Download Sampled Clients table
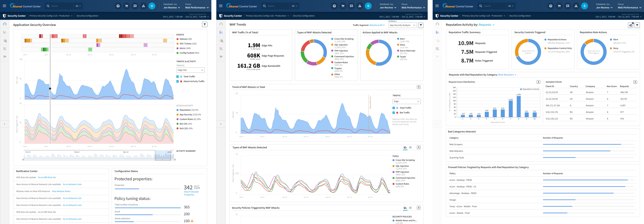The image size is (644, 224). pos(635,82)
